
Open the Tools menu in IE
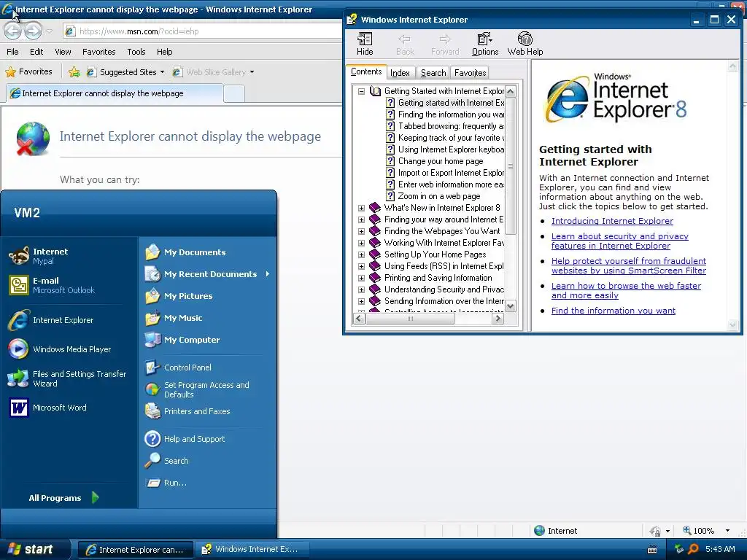[136, 52]
